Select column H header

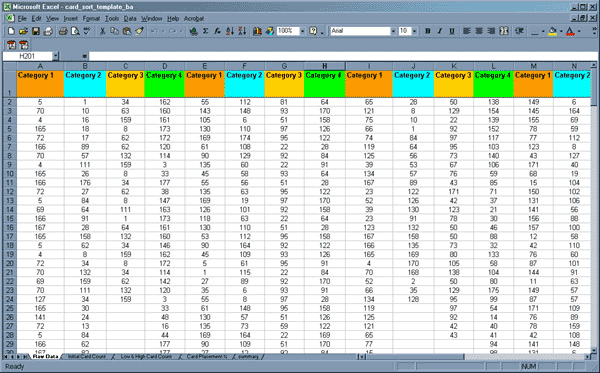(324, 66)
